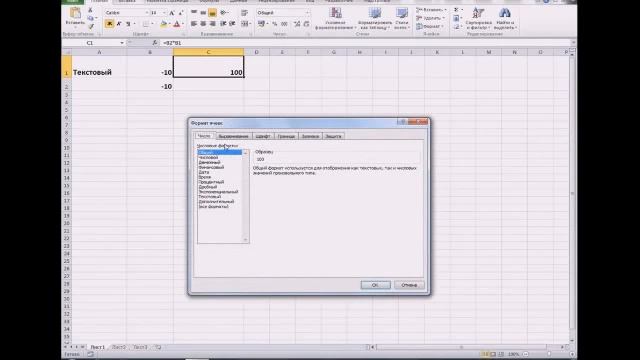This screenshot has width=640, height=360.
Task: Click the Paste (Вставить) clipboard icon
Action: click(75, 13)
